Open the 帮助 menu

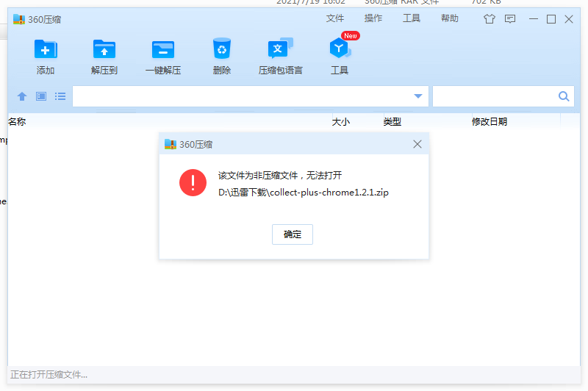[450, 18]
